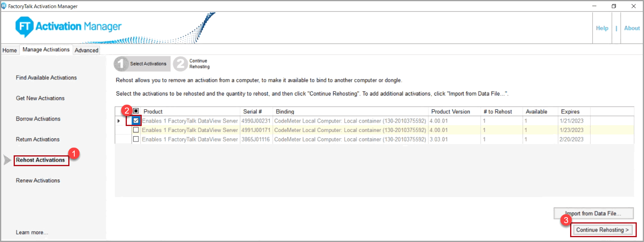Image resolution: width=644 pixels, height=242 pixels.
Task: Check the checkbox for serial 3865J01116
Action: [x=136, y=139]
